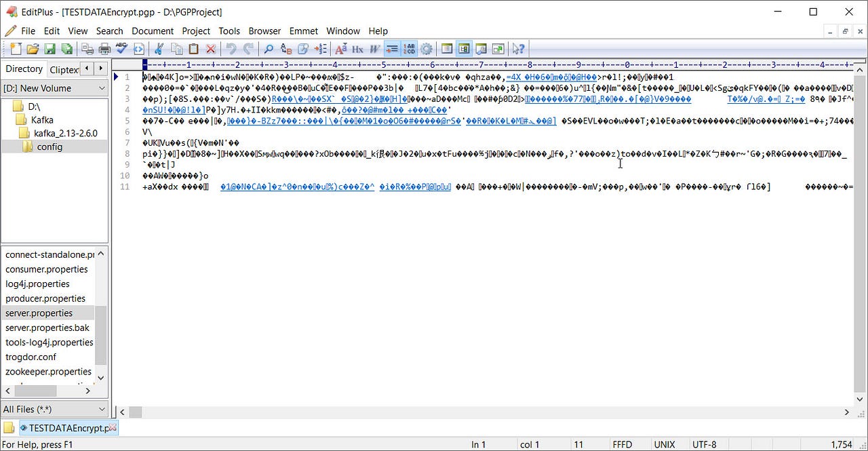
Task: Open the Document menu
Action: [x=153, y=31]
